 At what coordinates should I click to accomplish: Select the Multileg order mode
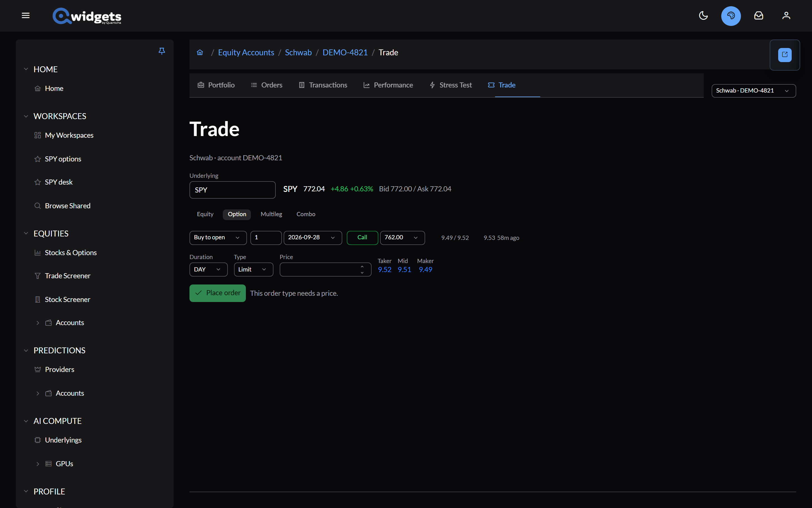point(271,214)
